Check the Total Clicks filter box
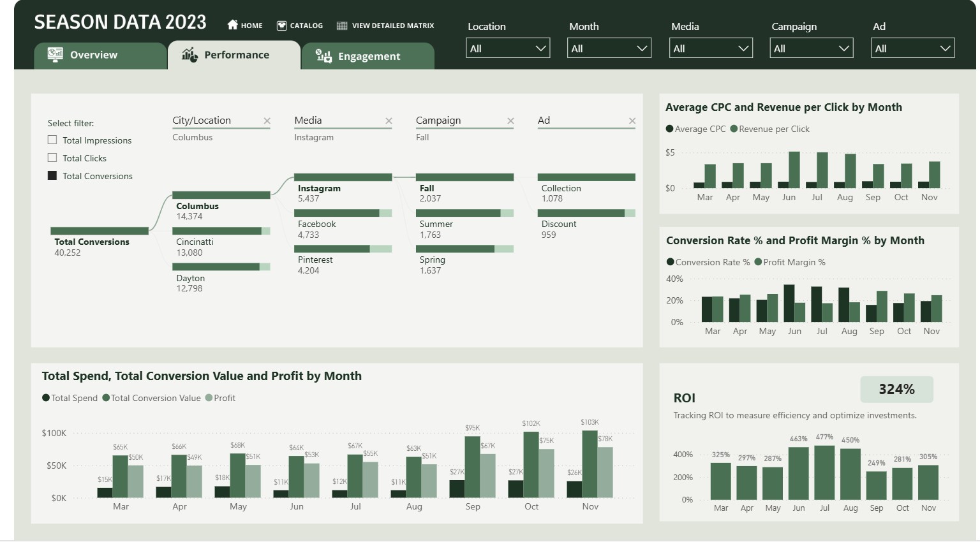The height and width of the screenshot is (542, 980). click(x=52, y=158)
